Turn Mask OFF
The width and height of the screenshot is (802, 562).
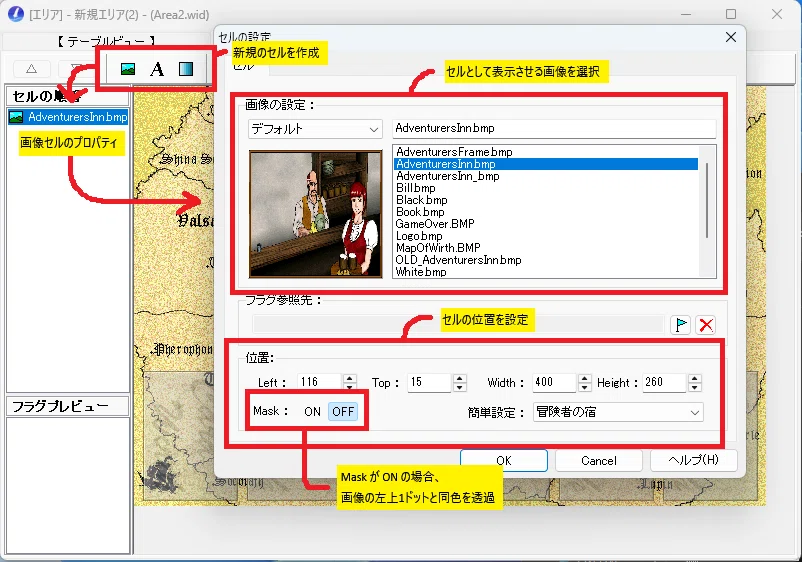(343, 412)
